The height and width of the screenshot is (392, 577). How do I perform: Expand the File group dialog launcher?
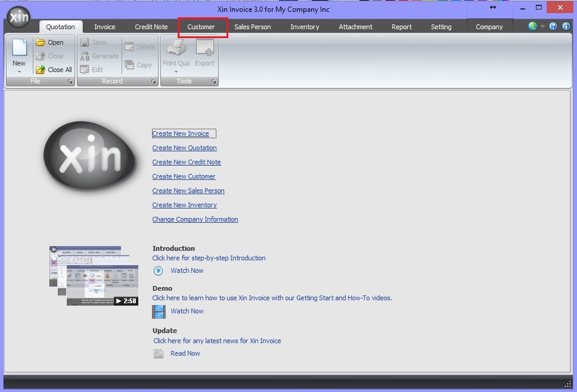tap(70, 81)
